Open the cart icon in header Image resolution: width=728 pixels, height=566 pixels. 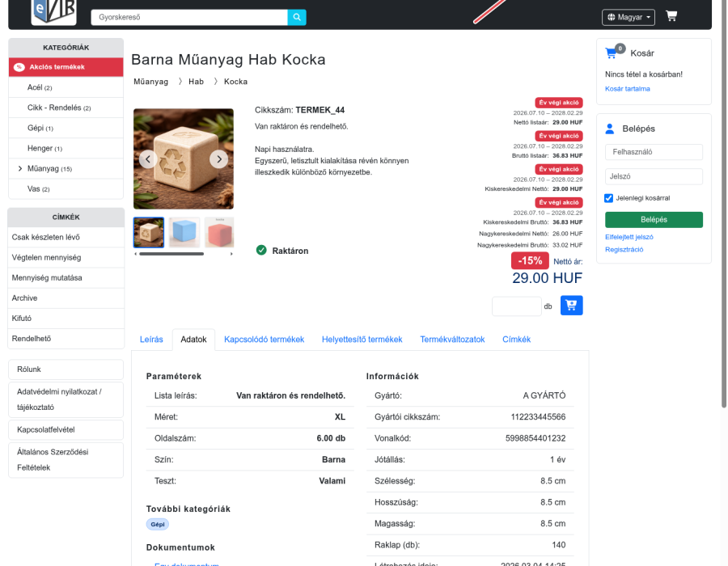pos(671,16)
